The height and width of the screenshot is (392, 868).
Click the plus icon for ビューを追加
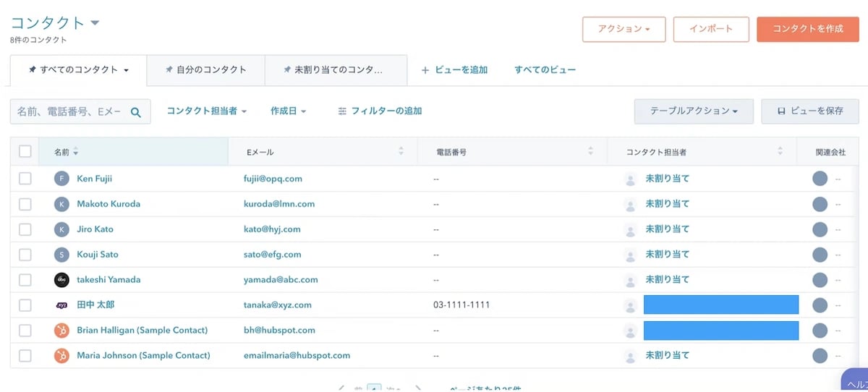(425, 70)
